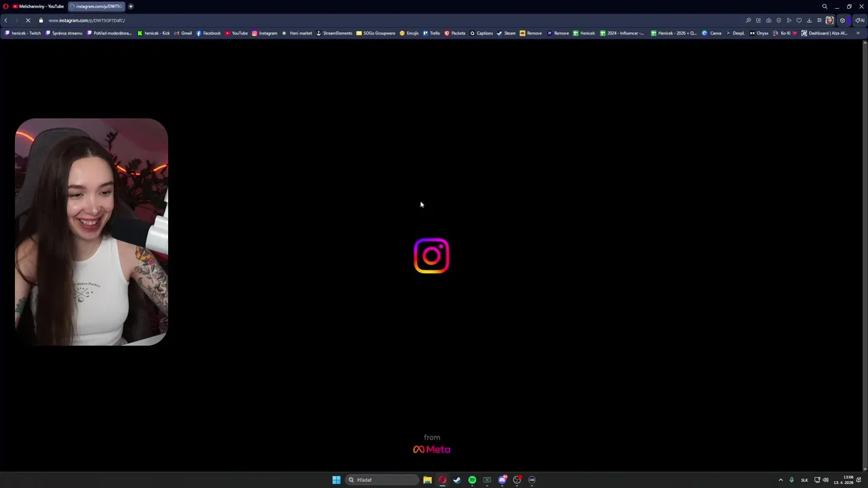
Task: Open the StreamElements bookmark
Action: tap(334, 33)
